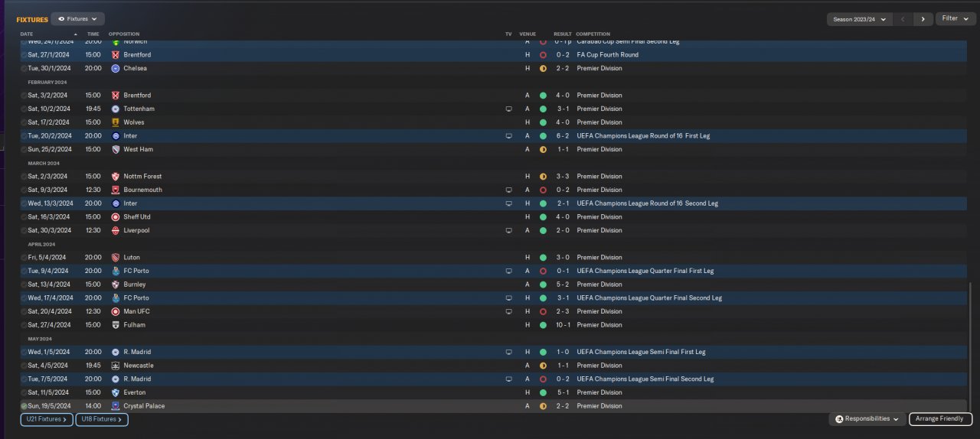980x439 pixels.
Task: Open the U18 Fixtures button
Action: (102, 419)
